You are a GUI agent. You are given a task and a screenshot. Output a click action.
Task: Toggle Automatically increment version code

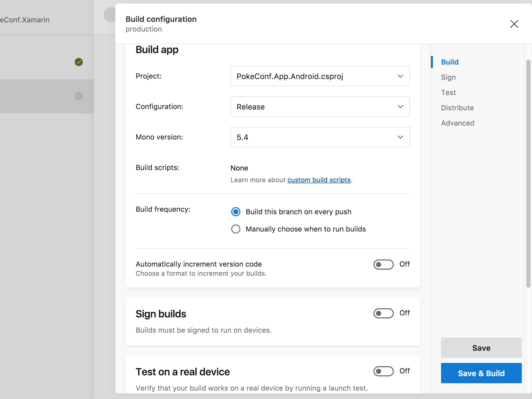383,264
